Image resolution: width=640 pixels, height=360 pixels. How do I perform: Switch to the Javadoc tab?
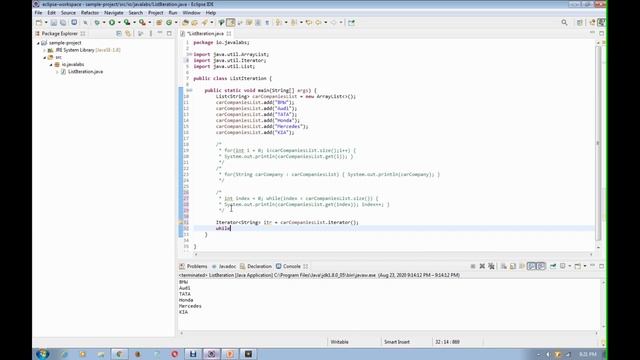tap(224, 266)
